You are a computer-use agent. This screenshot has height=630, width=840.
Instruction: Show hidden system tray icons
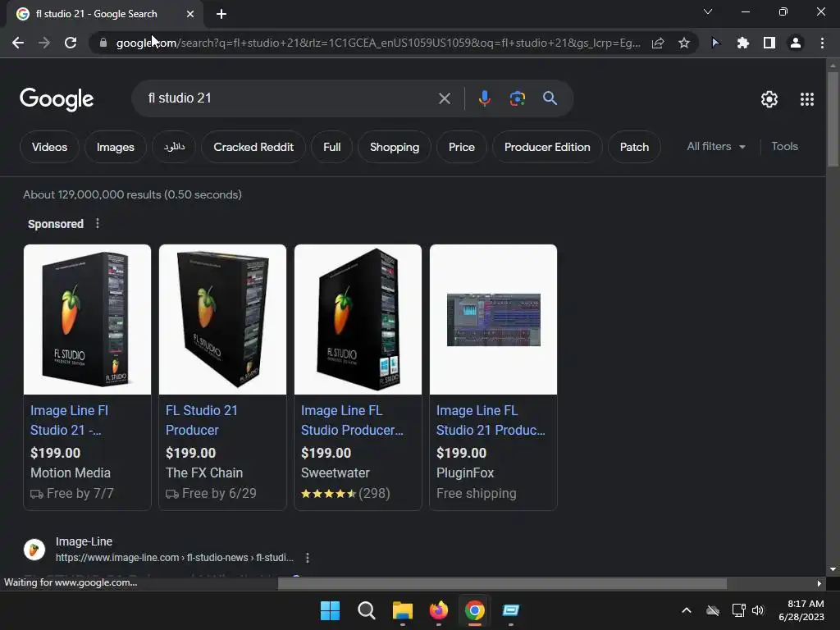point(687,610)
